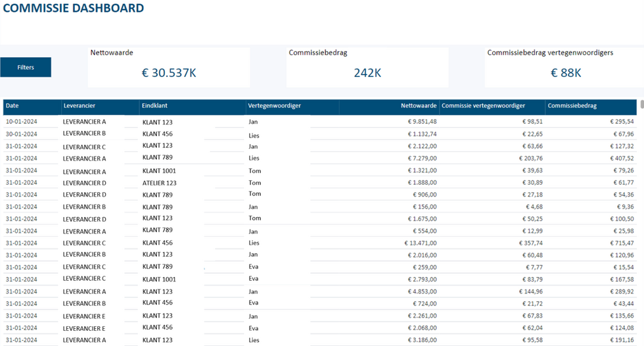The width and height of the screenshot is (644, 346).
Task: Click commission amount € 61,77
Action: tap(624, 182)
